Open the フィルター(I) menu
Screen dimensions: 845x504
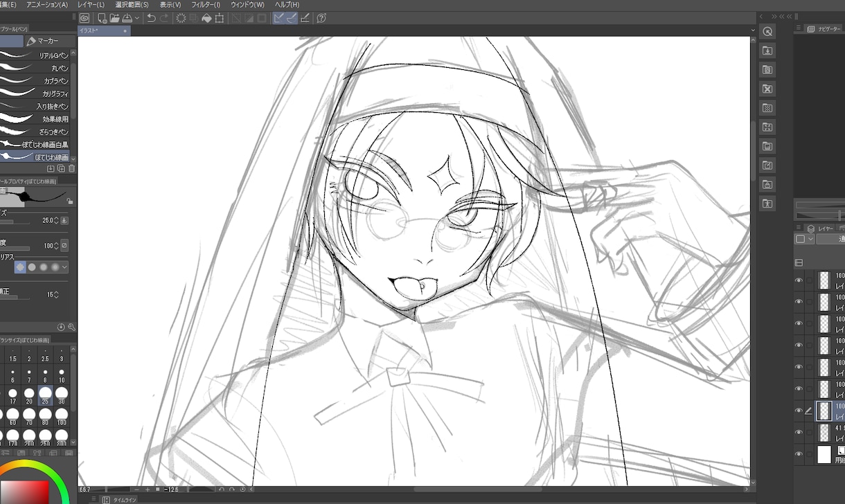click(x=206, y=5)
